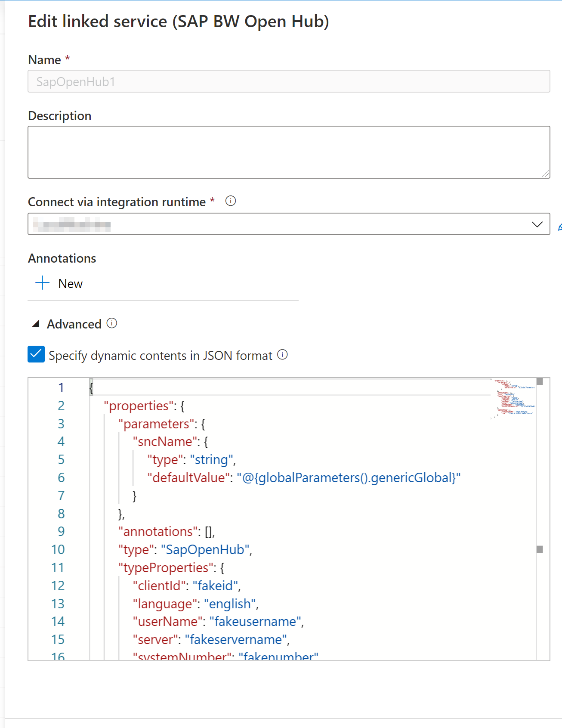Click line number 1 in JSON editor
Screen dimensions: 562x728
click(61, 388)
